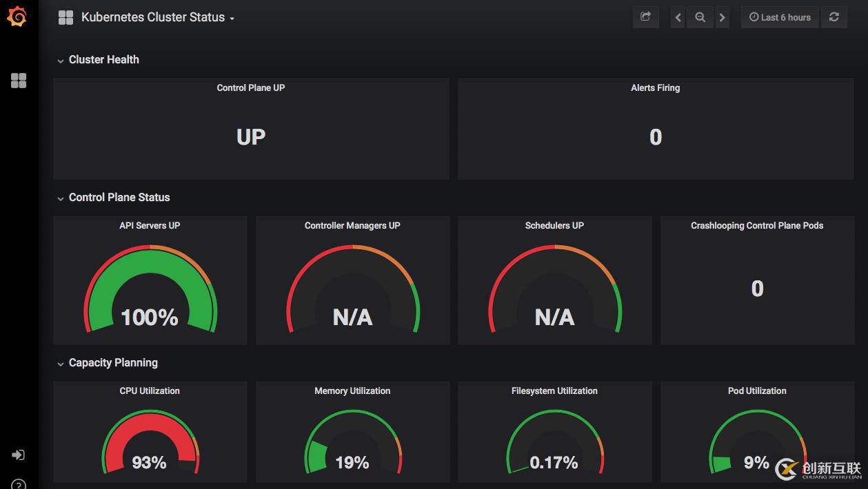Shift time range forward with right arrow
This screenshot has width=868, height=489.
coord(722,17)
